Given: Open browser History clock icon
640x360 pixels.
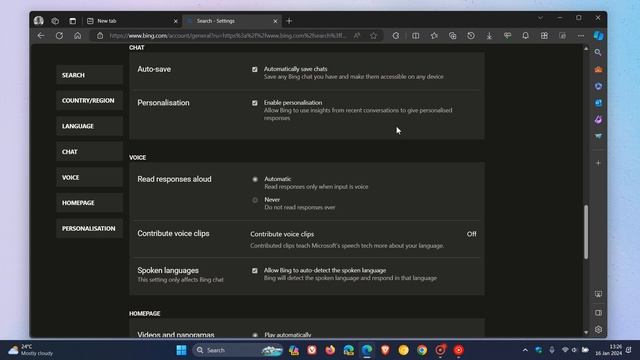Looking at the screenshot, I should 471,36.
